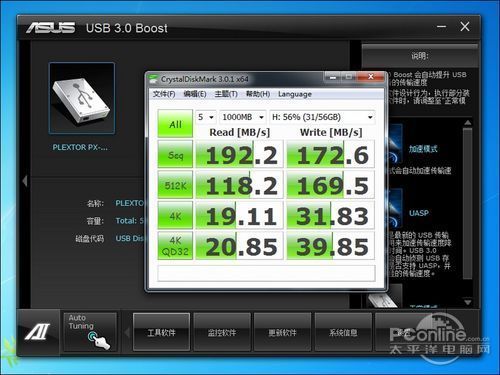Image resolution: width=500 pixels, height=375 pixels.
Task: Close the ASUS USB 3.0 Boost window
Action: pyautogui.click(x=465, y=27)
